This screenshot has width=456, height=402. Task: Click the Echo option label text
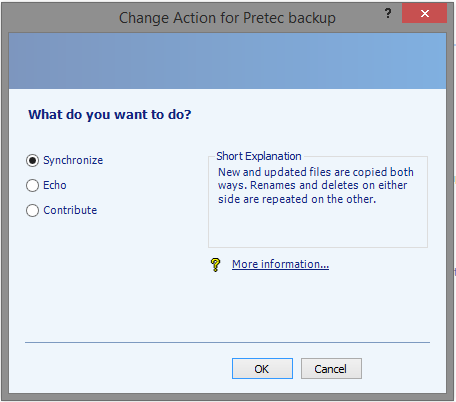55,185
